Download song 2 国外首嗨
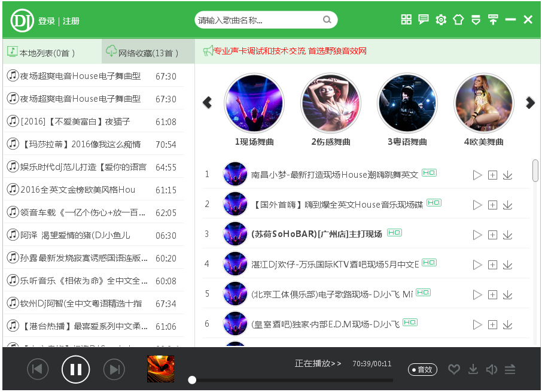Image resolution: width=542 pixels, height=392 pixels. tap(507, 205)
